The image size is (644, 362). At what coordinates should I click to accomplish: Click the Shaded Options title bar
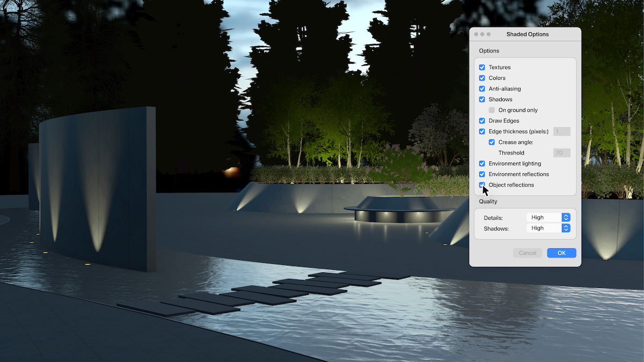[x=528, y=34]
